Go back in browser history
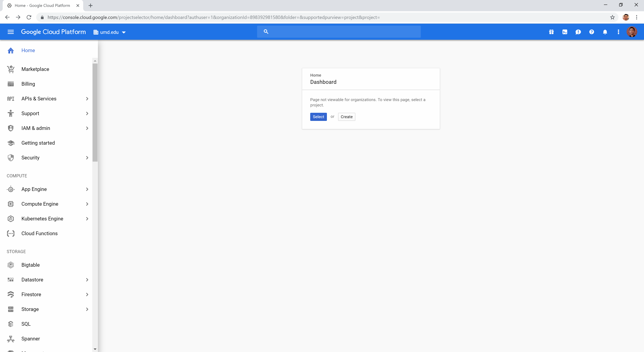The height and width of the screenshot is (352, 644). click(x=7, y=17)
